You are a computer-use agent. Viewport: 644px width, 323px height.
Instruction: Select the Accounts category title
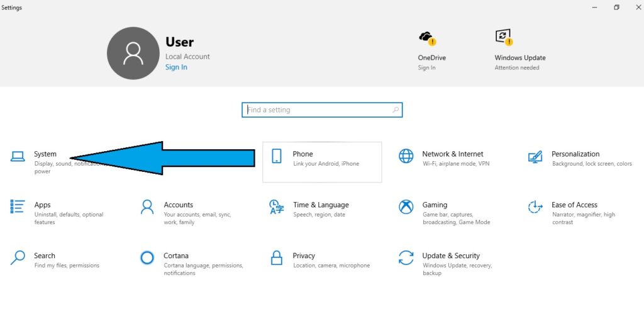[178, 205]
